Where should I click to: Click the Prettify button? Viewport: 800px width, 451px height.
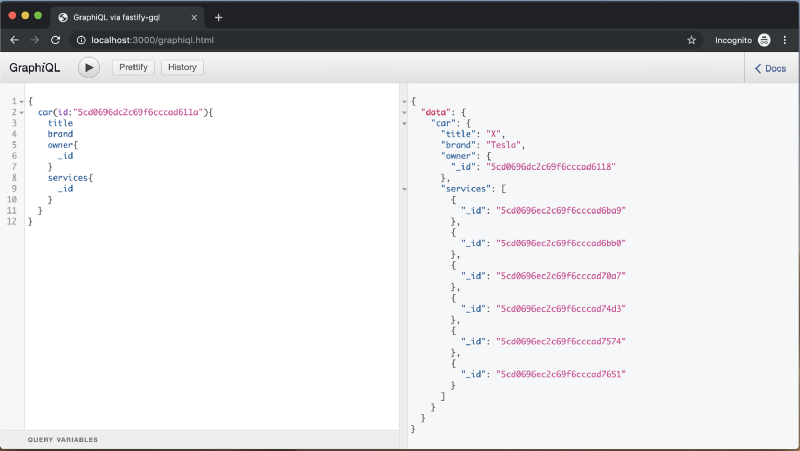click(x=133, y=67)
